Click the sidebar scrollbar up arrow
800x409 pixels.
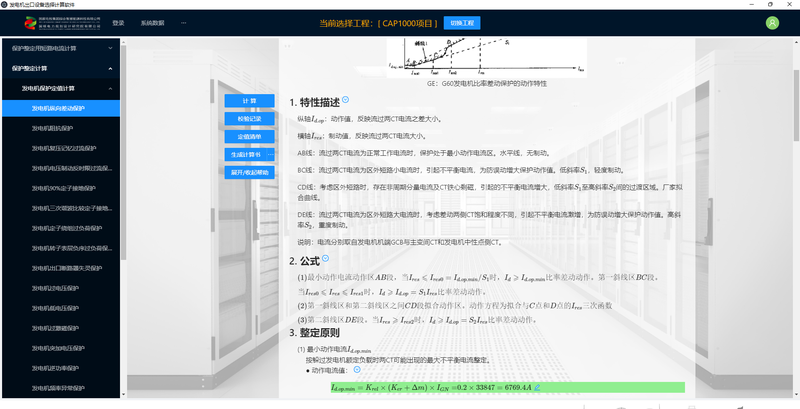point(123,41)
